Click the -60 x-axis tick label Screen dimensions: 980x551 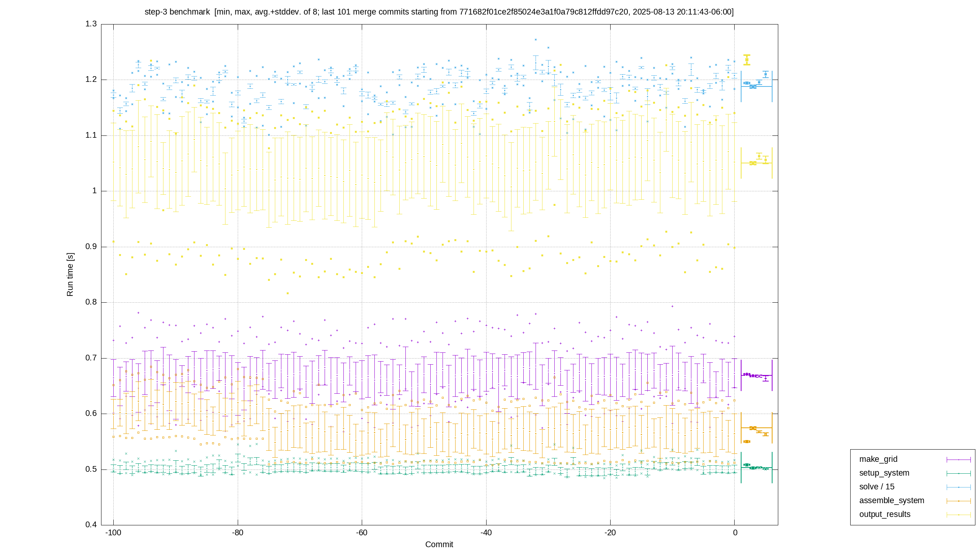(362, 533)
